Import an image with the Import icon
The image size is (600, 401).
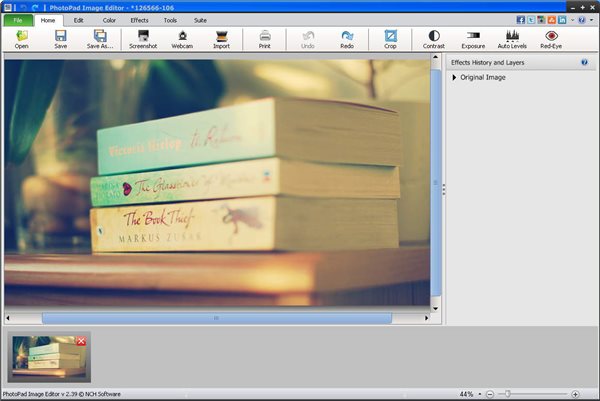(222, 39)
